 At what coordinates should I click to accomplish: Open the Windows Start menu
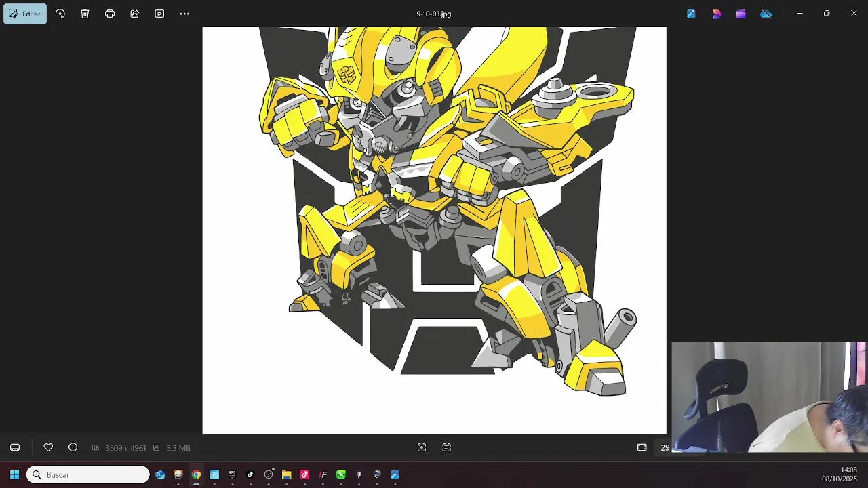pos(14,474)
